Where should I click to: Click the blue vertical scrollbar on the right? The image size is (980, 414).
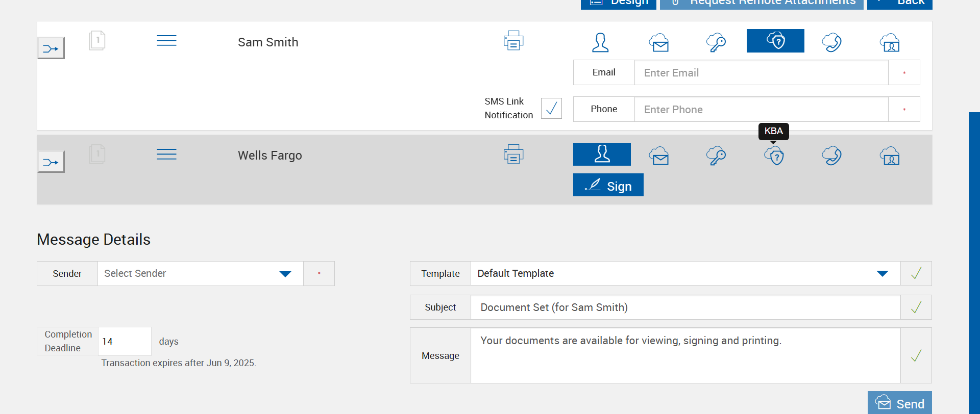tap(974, 255)
